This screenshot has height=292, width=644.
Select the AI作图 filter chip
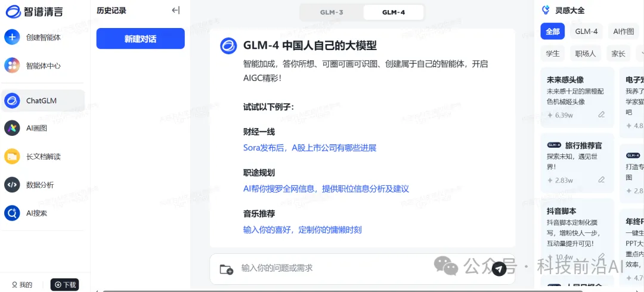(624, 31)
